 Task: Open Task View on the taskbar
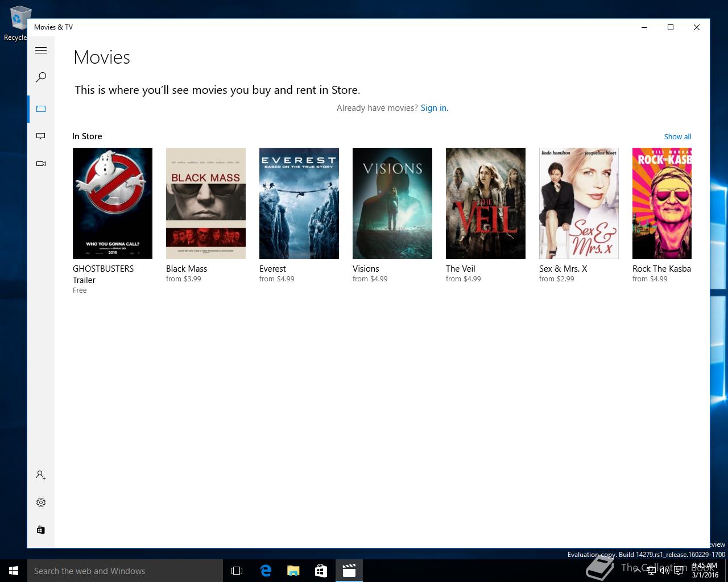(237, 571)
